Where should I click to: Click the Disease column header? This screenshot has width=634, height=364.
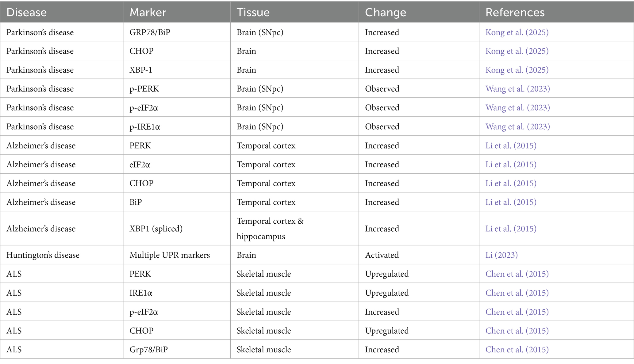(x=27, y=13)
